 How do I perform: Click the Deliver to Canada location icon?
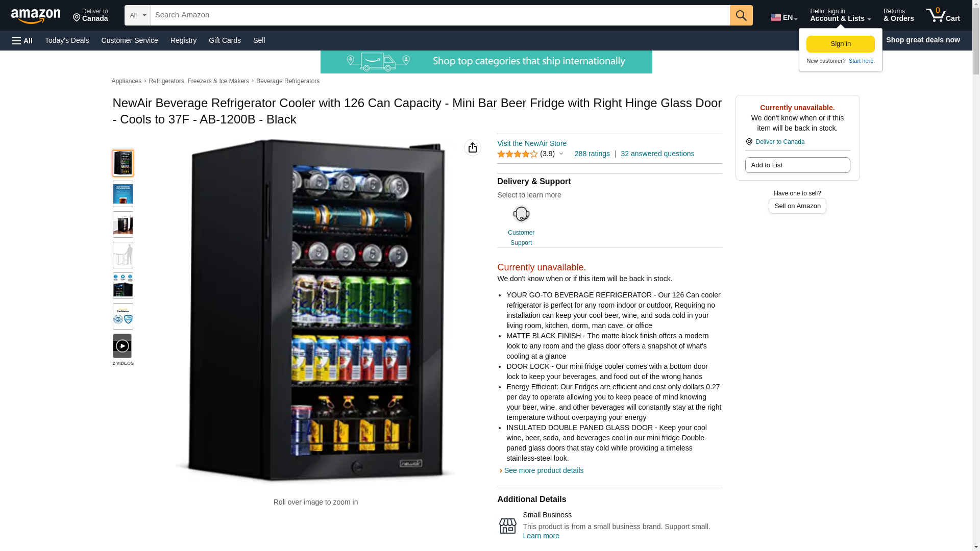point(749,142)
